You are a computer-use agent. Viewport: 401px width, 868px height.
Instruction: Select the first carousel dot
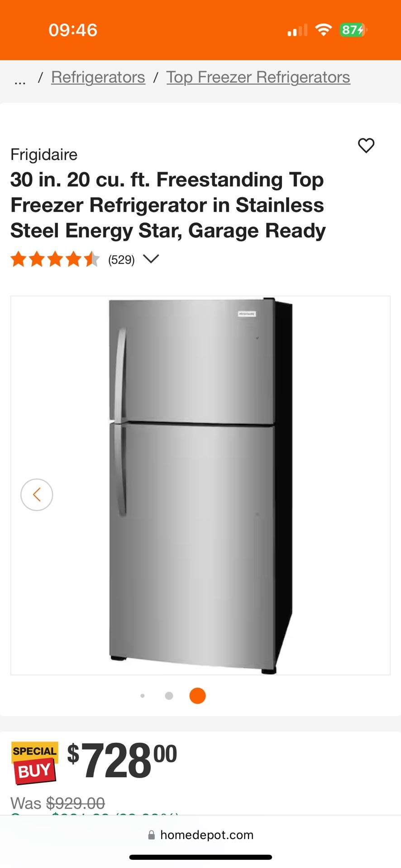click(x=143, y=696)
